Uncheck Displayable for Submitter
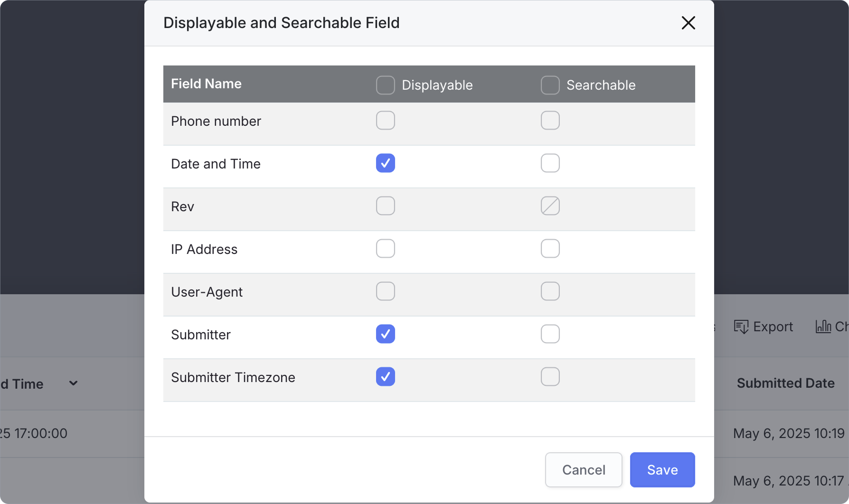The height and width of the screenshot is (504, 849). pos(386,334)
